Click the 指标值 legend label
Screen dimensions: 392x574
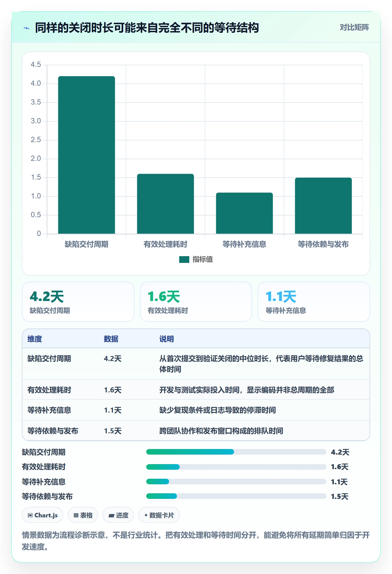coord(203,260)
